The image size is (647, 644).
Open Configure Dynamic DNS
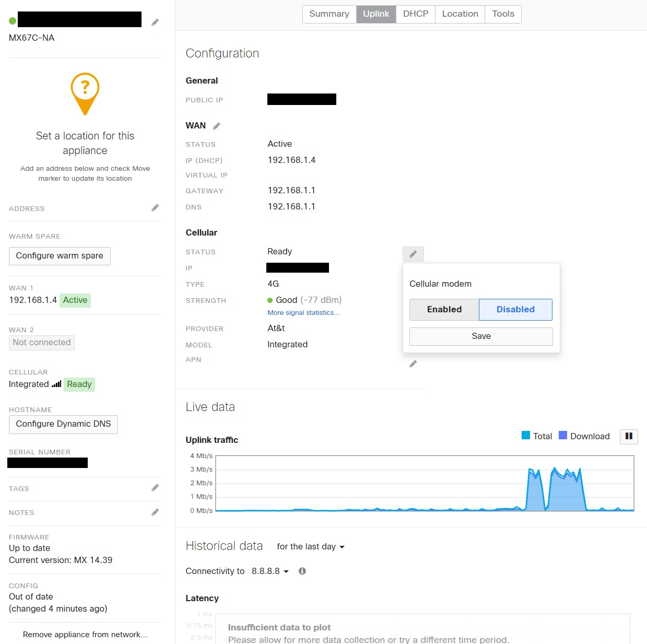pos(63,424)
